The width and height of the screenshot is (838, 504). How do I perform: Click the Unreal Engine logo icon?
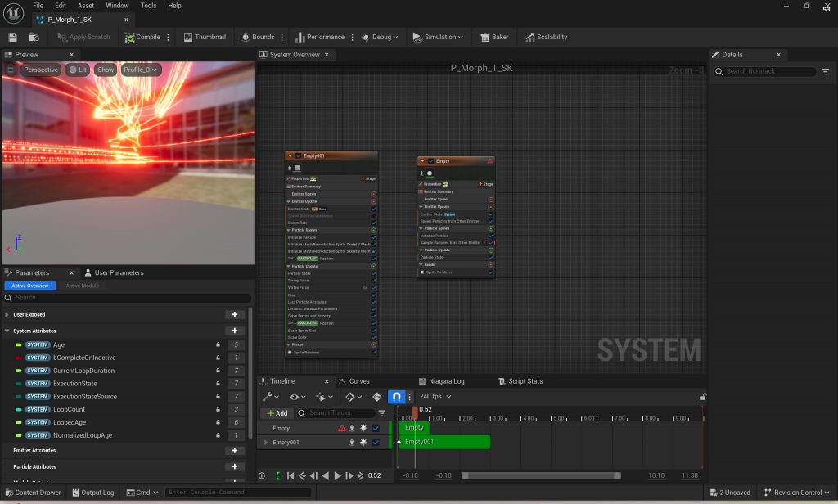pos(13,13)
